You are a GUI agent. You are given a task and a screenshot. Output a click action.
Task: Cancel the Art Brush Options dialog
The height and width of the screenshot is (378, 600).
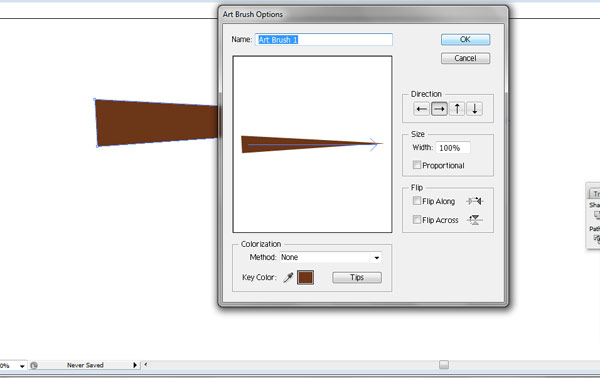pyautogui.click(x=465, y=58)
